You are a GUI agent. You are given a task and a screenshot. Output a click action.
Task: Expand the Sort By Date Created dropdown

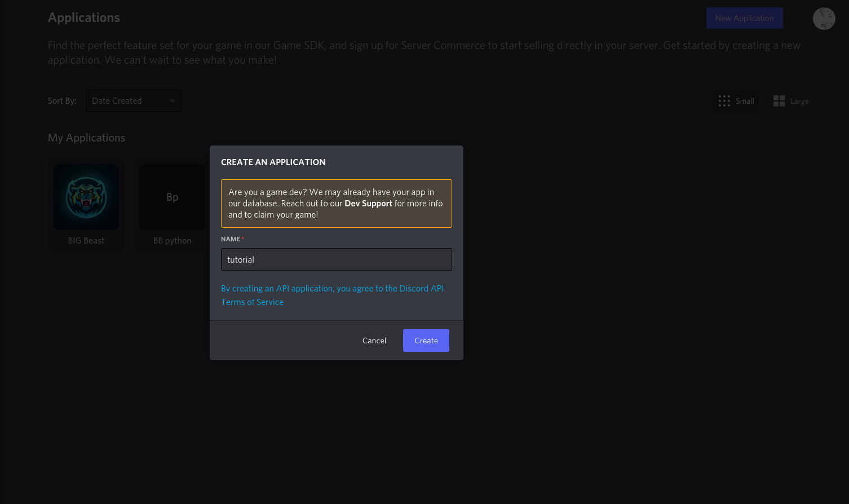click(134, 101)
